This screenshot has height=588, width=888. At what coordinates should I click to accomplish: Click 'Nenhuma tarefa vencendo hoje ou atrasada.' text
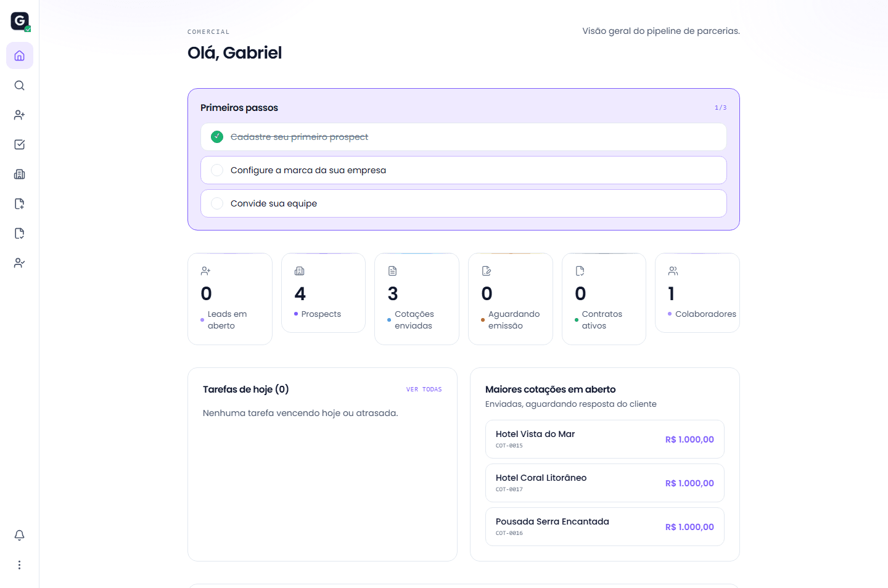300,413
